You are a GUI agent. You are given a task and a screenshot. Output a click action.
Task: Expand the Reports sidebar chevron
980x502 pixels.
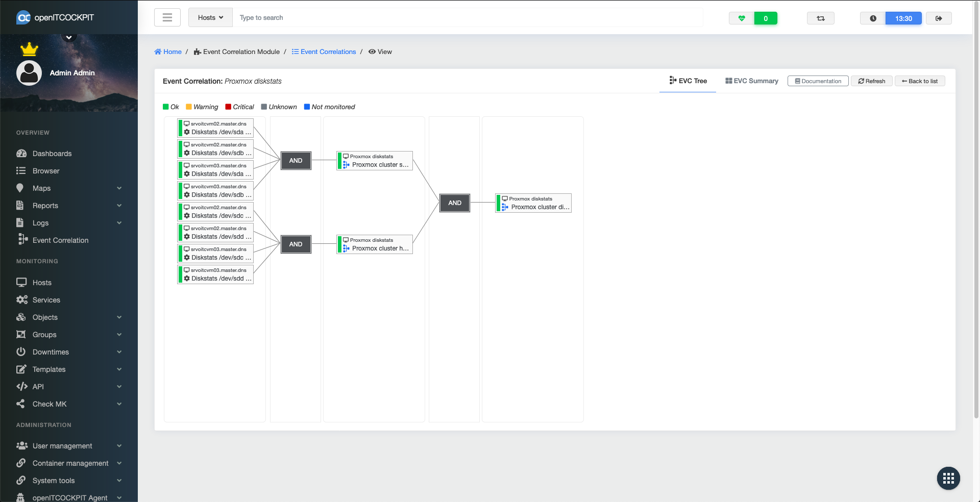(x=119, y=206)
